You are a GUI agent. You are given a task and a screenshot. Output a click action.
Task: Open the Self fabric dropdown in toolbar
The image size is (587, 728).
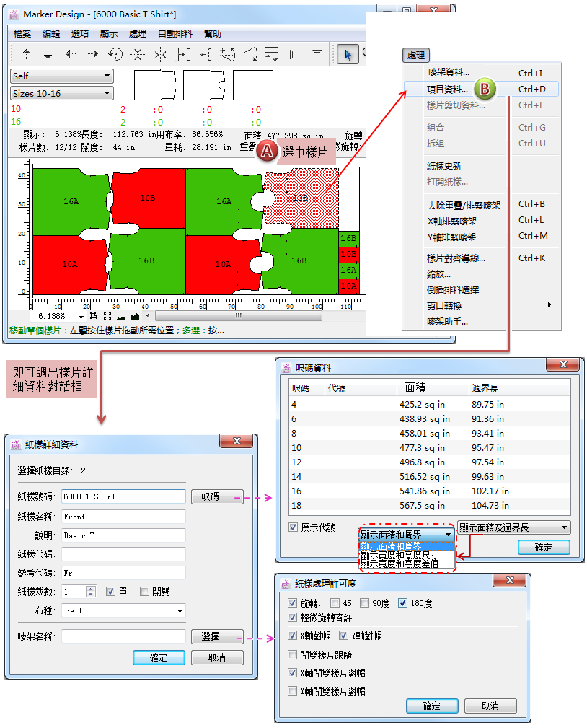62,76
